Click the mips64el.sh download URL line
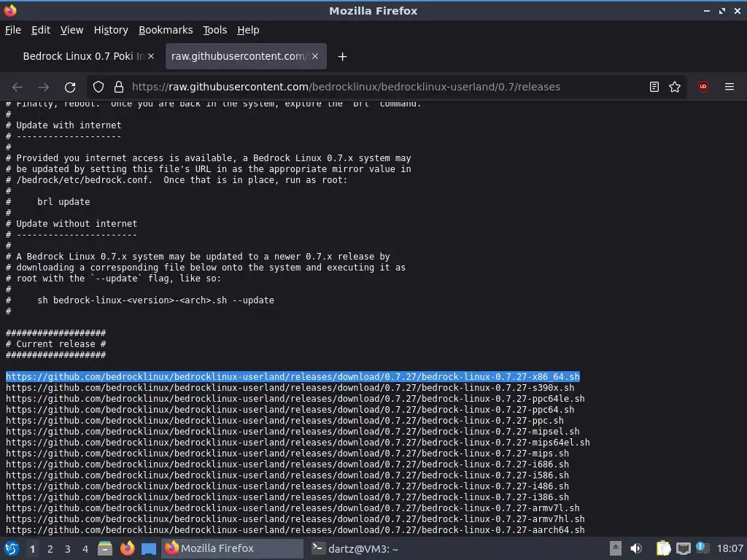This screenshot has height=560, width=747. [298, 443]
